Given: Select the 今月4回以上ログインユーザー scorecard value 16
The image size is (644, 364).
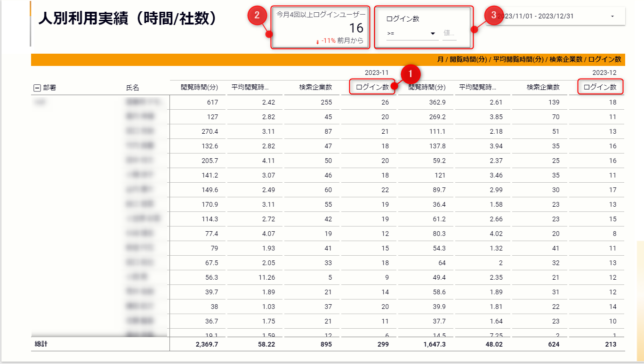Looking at the screenshot, I should (356, 28).
